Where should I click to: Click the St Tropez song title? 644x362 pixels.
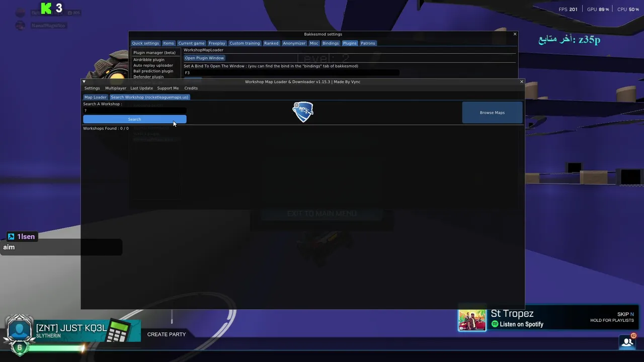(512, 314)
